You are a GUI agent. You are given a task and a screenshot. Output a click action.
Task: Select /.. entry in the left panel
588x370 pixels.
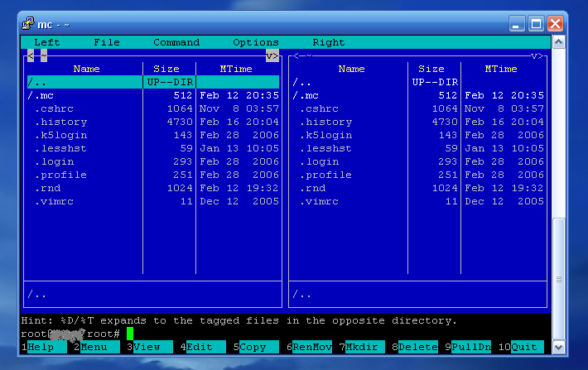click(x=153, y=82)
